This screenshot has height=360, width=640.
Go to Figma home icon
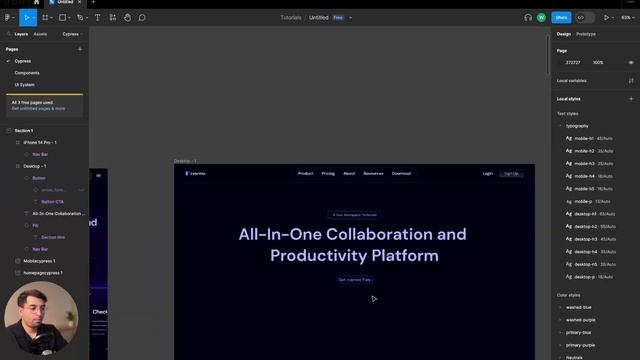pos(36,2)
